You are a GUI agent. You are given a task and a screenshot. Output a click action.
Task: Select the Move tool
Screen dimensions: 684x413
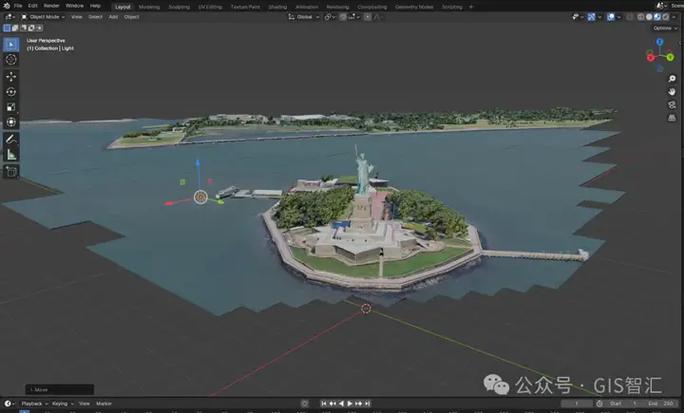11,77
